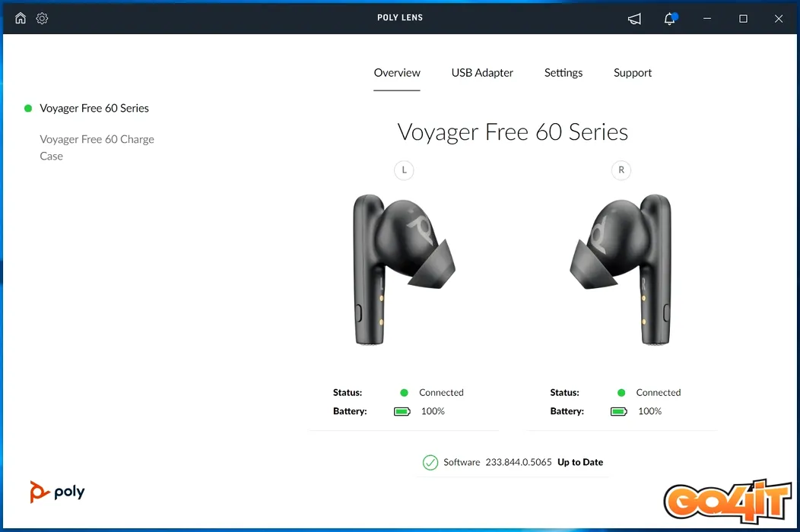Click the left earbud battery icon

[x=402, y=412]
